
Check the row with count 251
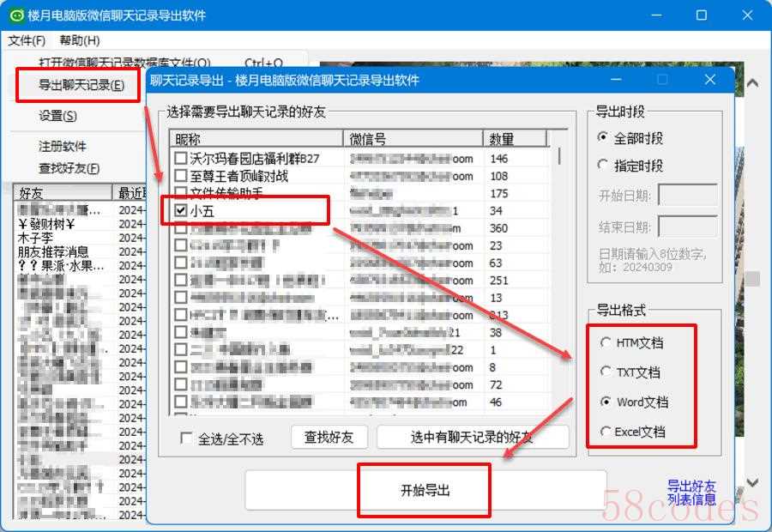(181, 281)
